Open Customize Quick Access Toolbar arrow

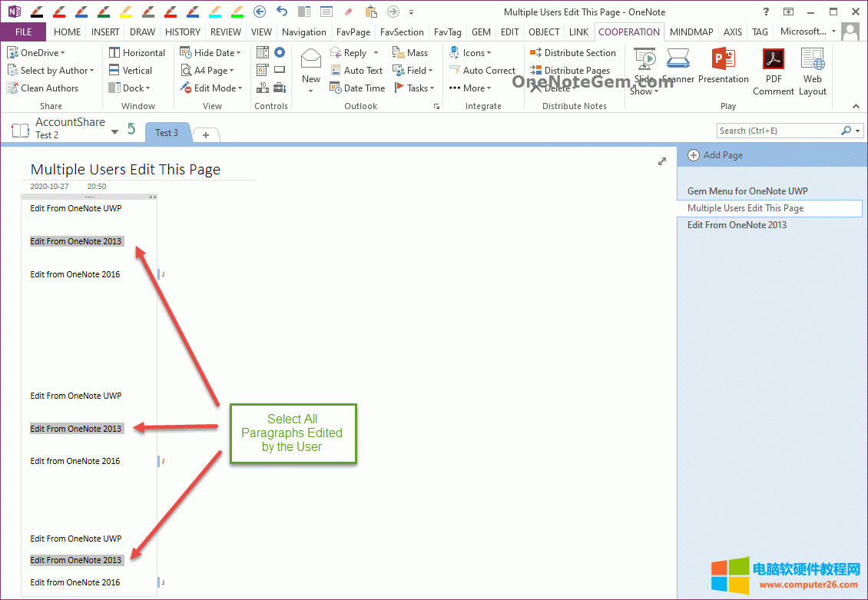pyautogui.click(x=411, y=12)
